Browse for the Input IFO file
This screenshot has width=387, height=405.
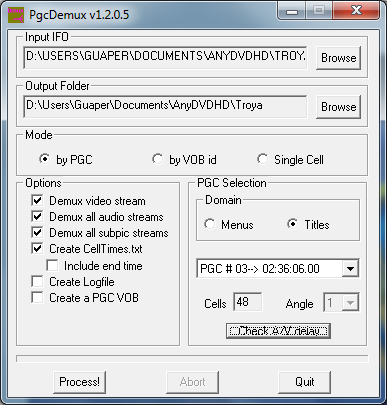click(x=338, y=58)
